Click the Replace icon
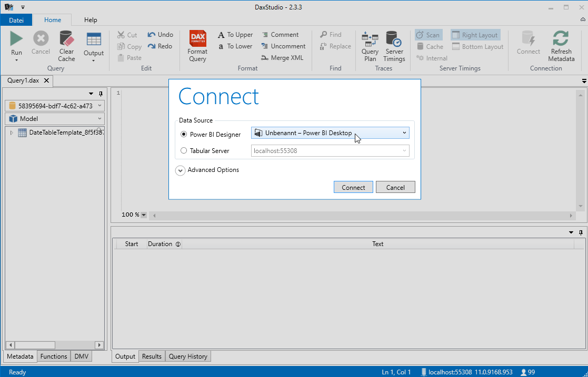Viewport: 588px width, 377px height. click(323, 46)
